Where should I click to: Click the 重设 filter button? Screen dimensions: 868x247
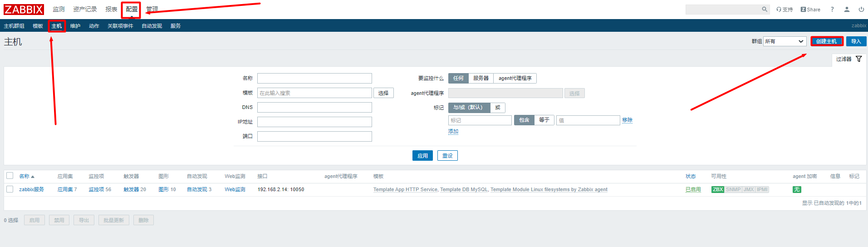[x=447, y=156]
